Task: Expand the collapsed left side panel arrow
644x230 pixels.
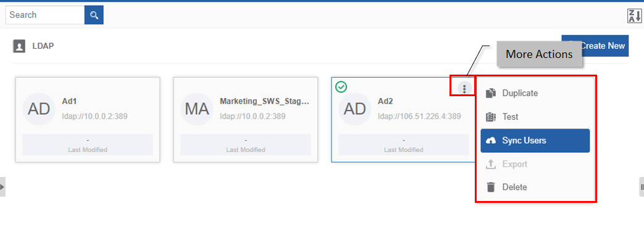Action: pos(2,187)
